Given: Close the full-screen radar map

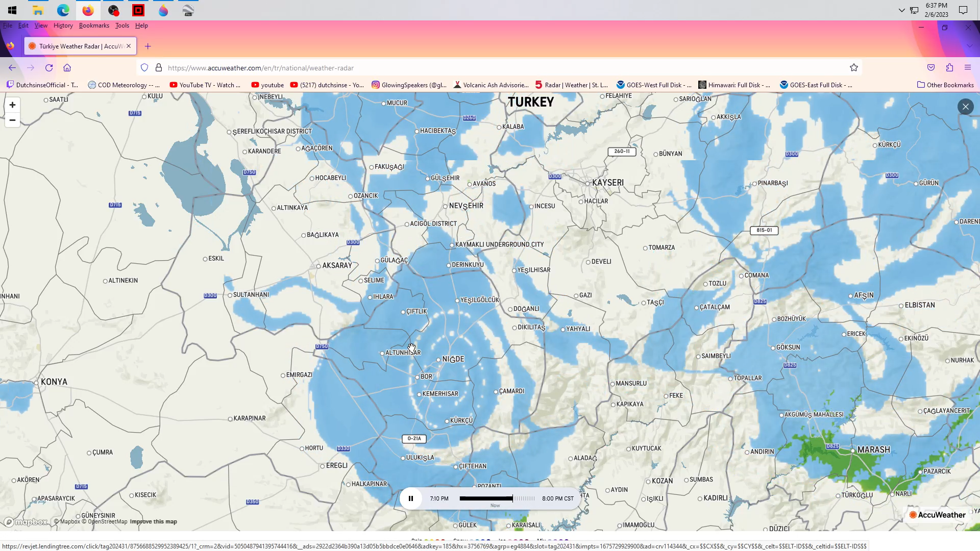Looking at the screenshot, I should coord(965,107).
